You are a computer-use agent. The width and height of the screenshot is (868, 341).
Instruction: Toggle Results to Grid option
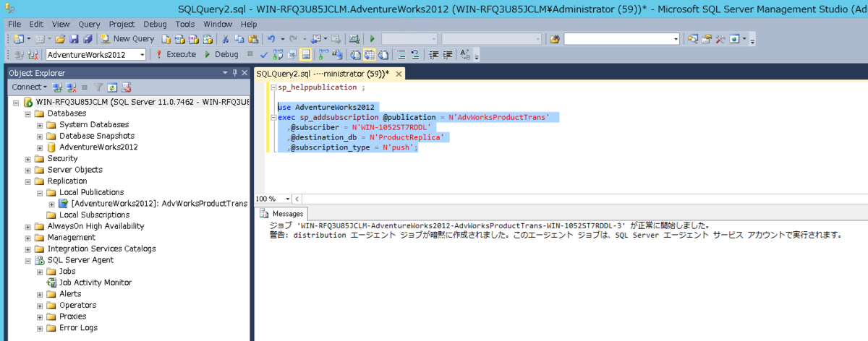(x=369, y=54)
